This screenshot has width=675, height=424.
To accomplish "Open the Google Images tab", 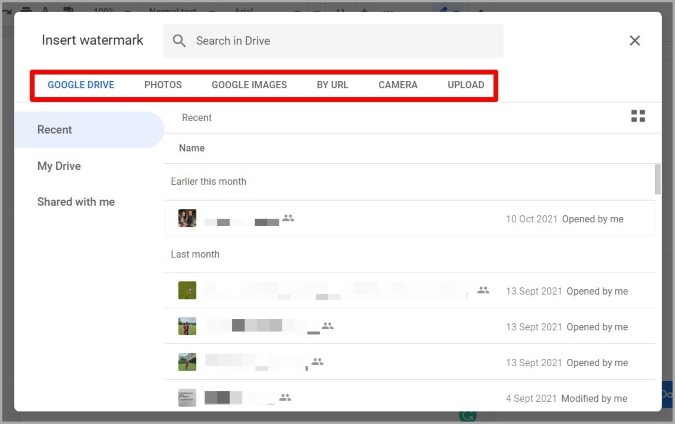I will tap(249, 85).
